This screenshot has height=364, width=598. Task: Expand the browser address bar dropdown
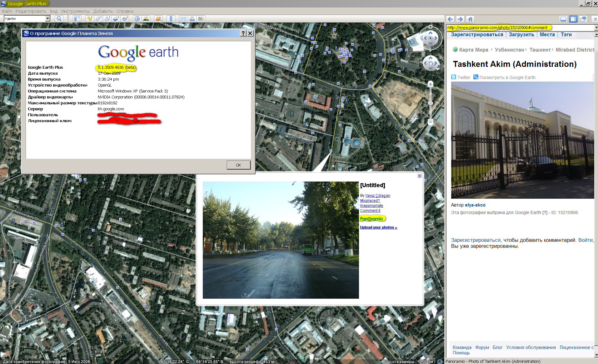click(x=596, y=27)
